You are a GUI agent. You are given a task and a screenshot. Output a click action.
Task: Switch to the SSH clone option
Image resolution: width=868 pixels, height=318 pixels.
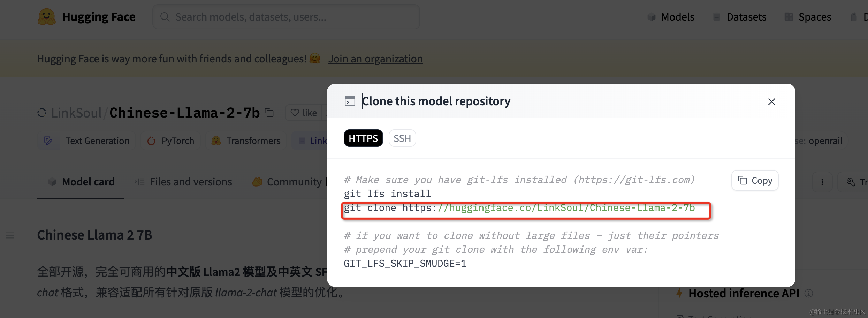(402, 138)
